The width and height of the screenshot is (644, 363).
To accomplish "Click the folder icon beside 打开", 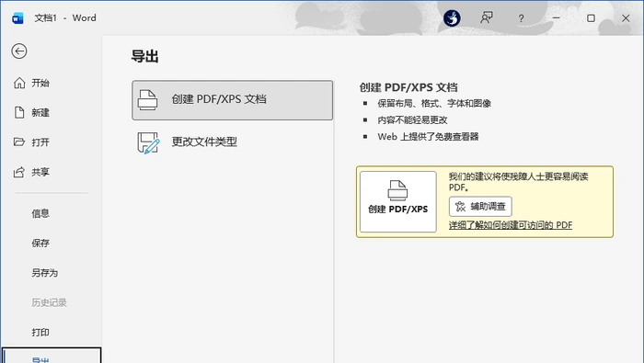I will pyautogui.click(x=19, y=142).
